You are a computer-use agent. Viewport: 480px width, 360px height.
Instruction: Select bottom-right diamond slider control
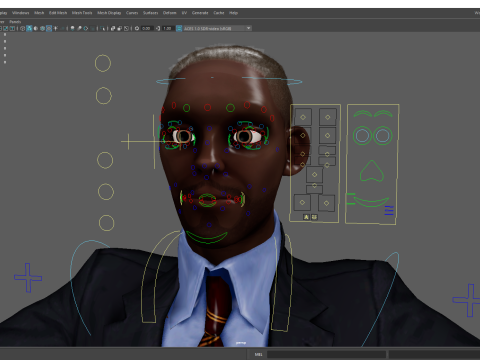tap(326, 203)
